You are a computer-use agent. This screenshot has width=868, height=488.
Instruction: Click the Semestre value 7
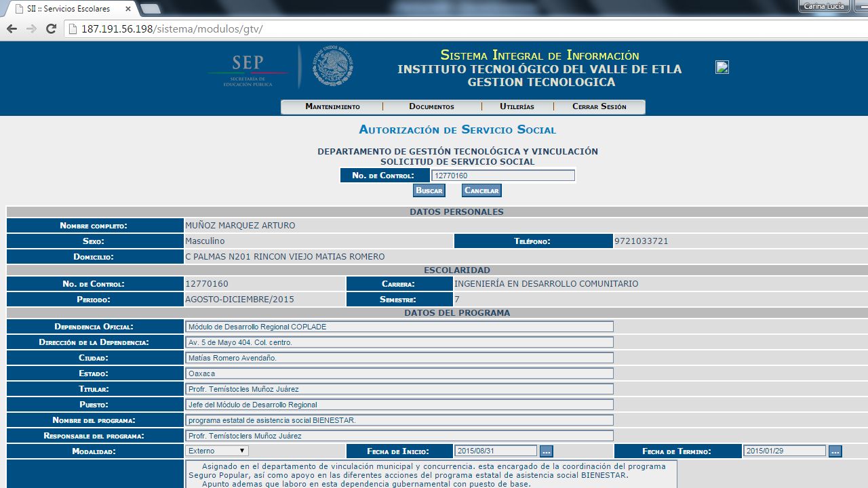point(457,300)
